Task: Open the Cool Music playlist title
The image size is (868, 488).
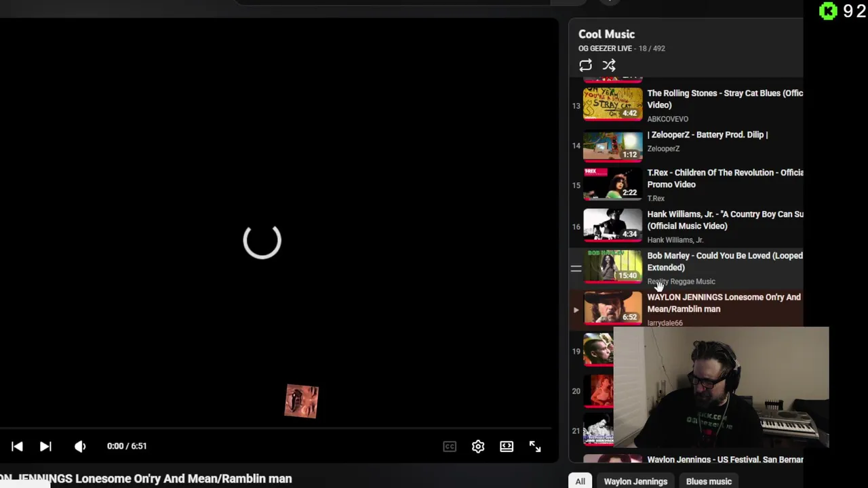Action: (x=606, y=34)
